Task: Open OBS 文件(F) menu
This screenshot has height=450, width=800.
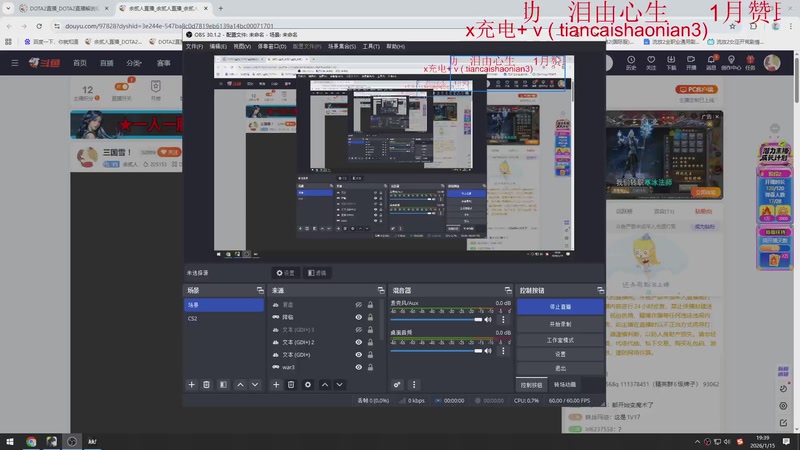Action: 194,46
